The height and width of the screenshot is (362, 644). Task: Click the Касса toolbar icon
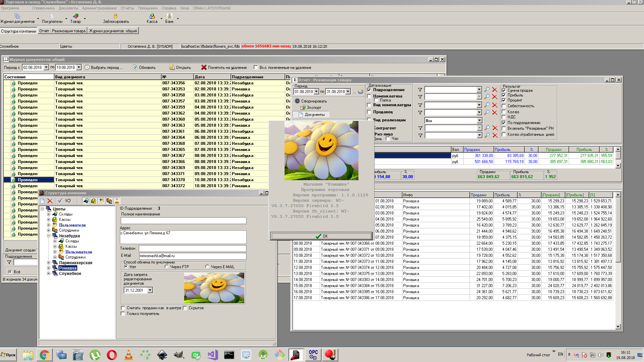[x=152, y=16]
